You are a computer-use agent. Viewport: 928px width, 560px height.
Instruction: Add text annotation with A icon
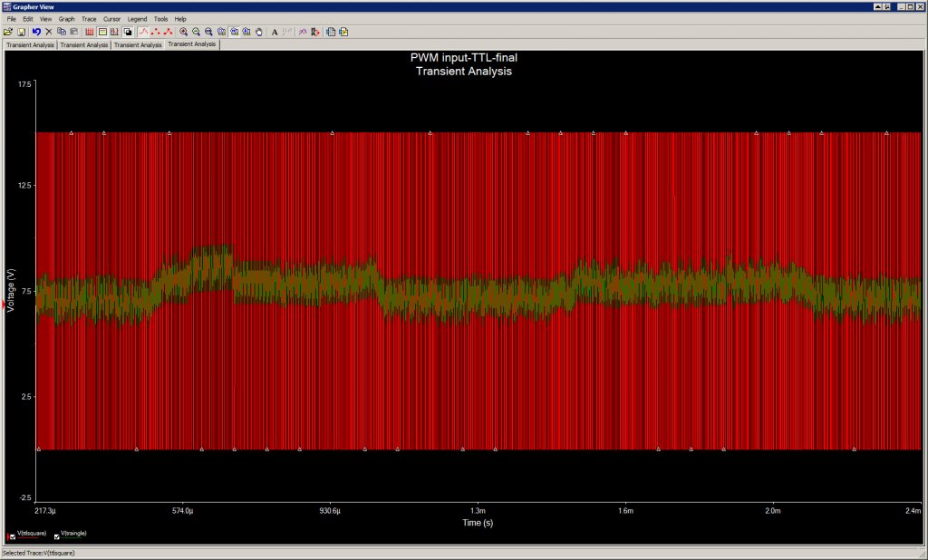(275, 32)
